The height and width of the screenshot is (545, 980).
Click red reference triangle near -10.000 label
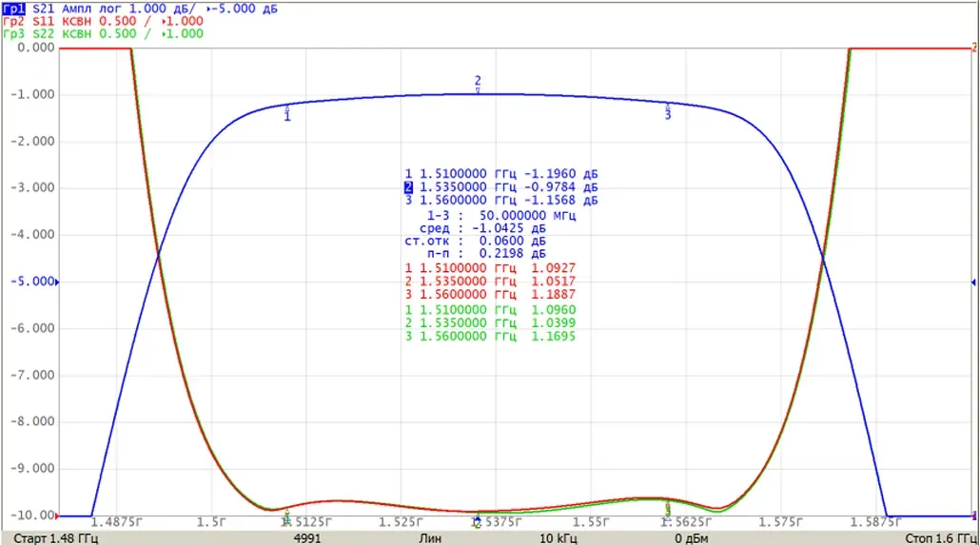click(57, 516)
